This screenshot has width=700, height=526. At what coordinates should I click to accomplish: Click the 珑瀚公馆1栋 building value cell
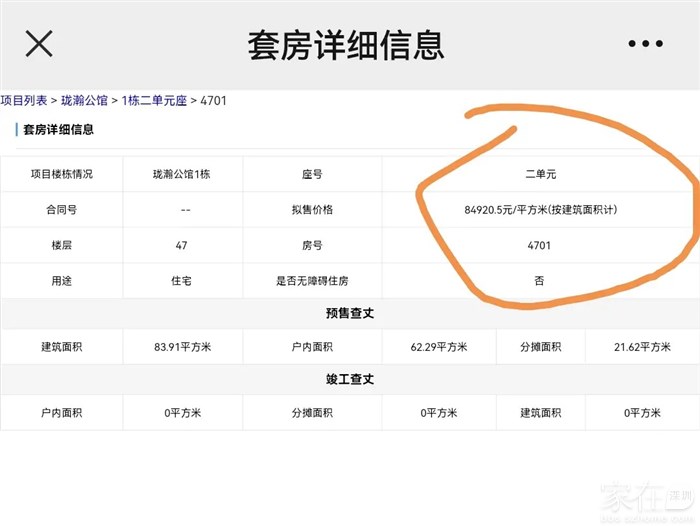pyautogui.click(x=186, y=174)
